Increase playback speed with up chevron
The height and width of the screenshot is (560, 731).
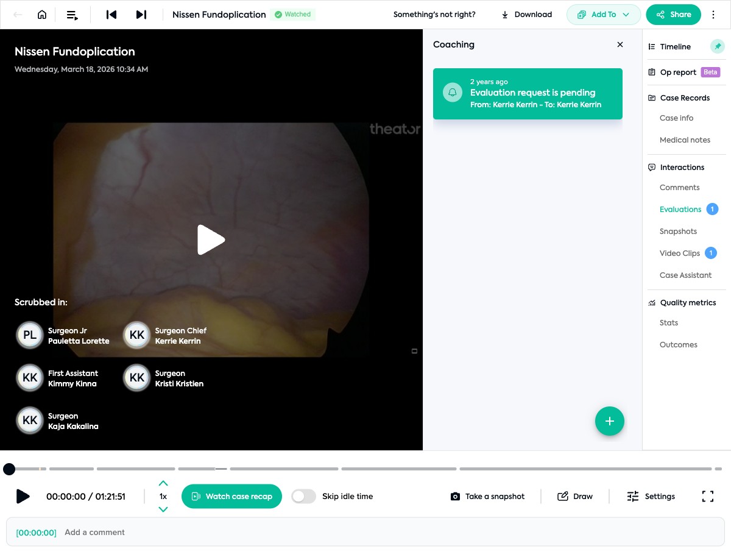163,483
